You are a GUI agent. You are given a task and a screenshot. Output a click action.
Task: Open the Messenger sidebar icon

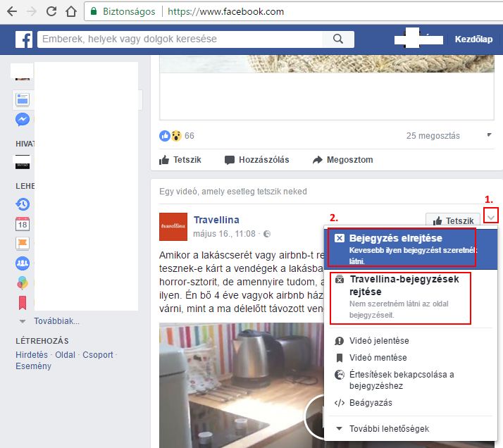click(23, 120)
